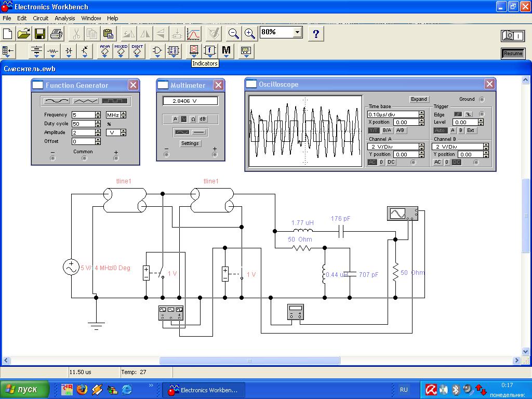532x399 pixels.
Task: Open the Digital ICs parts bin
Action: 137,51
